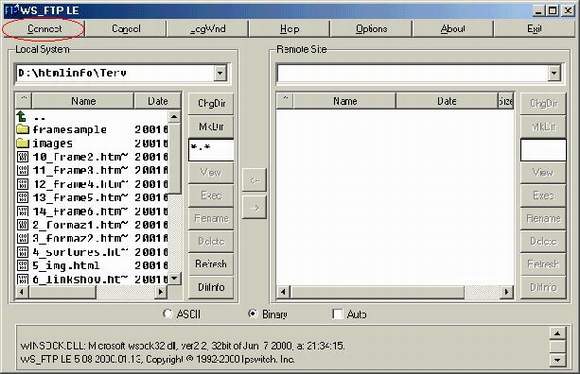Expand the remote site path dropdown

coord(554,73)
